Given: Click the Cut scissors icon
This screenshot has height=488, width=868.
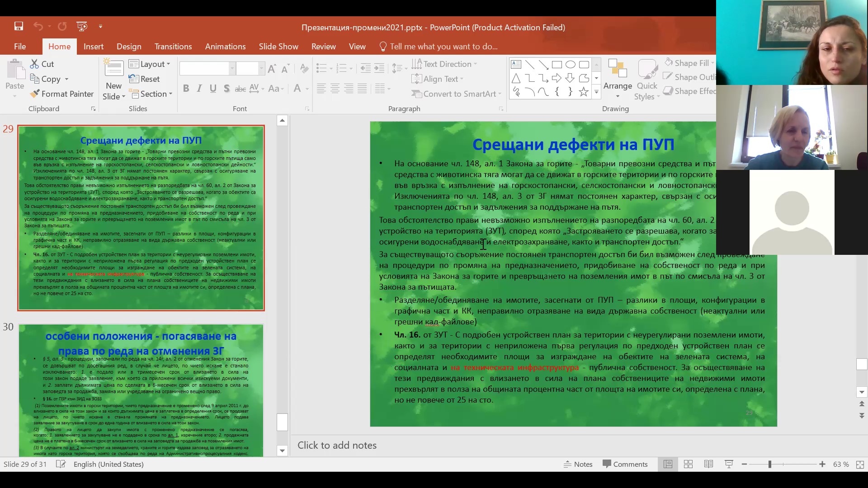Looking at the screenshot, I should click(x=35, y=64).
